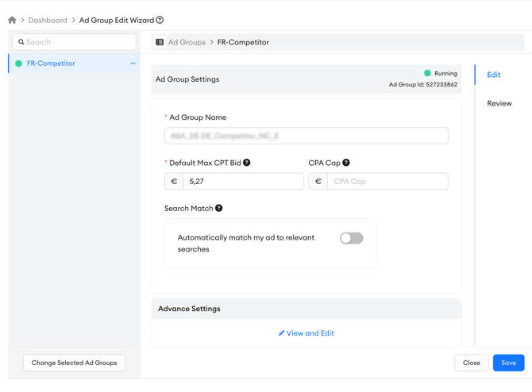Switch to the Review step
Screen dimensions: 532x392
[x=499, y=103]
